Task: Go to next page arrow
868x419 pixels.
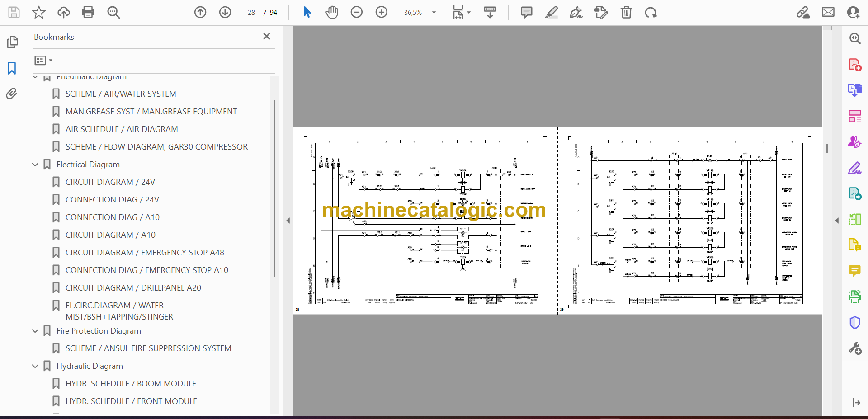Action: (x=225, y=12)
